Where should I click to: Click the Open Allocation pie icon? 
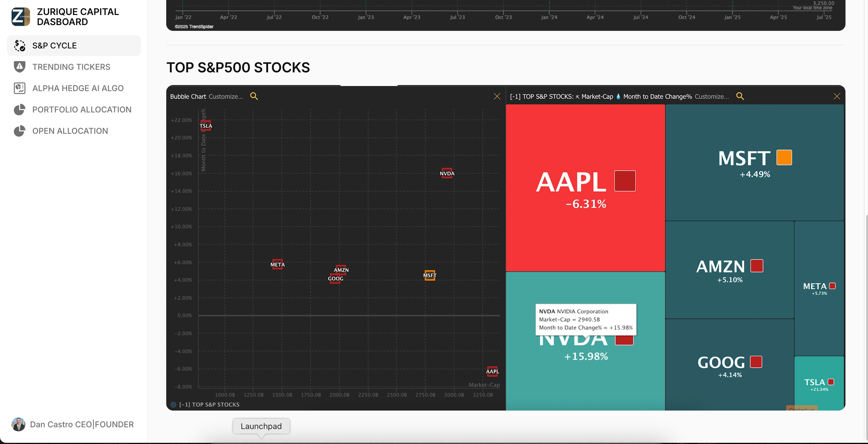click(20, 131)
